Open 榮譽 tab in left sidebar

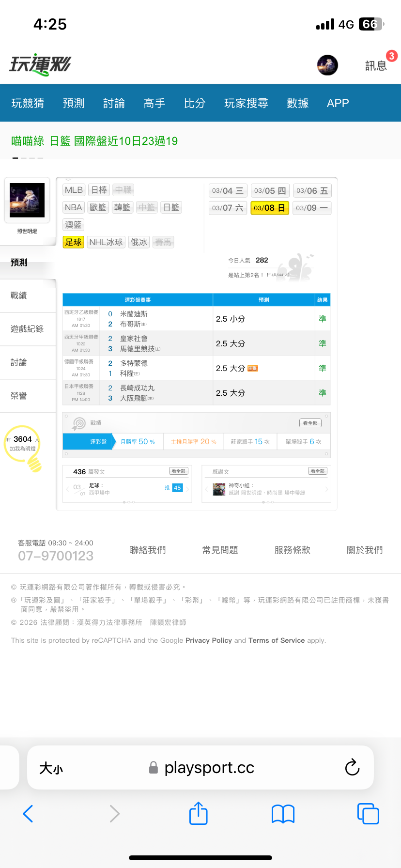coord(28,396)
